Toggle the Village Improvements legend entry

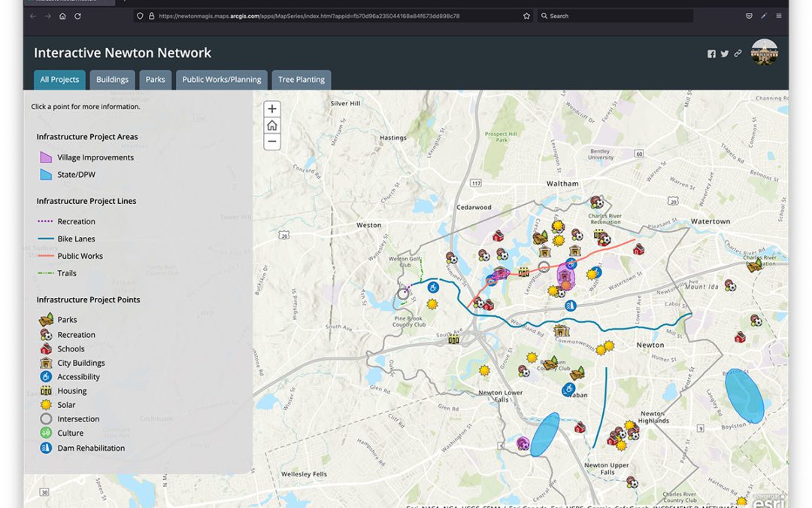click(x=95, y=157)
